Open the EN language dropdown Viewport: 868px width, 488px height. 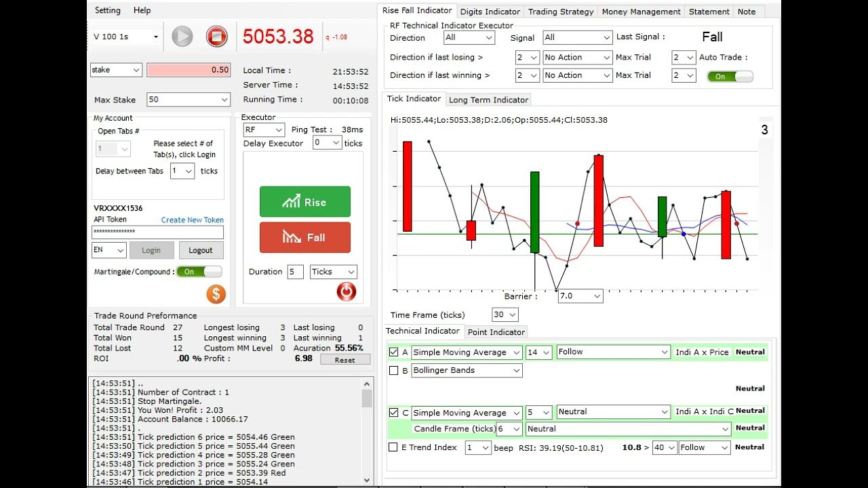click(x=109, y=250)
